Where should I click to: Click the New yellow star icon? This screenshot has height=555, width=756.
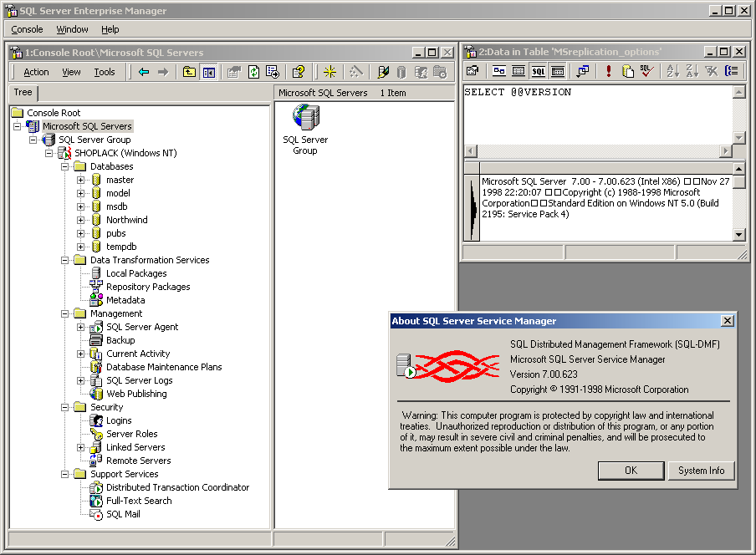330,73
